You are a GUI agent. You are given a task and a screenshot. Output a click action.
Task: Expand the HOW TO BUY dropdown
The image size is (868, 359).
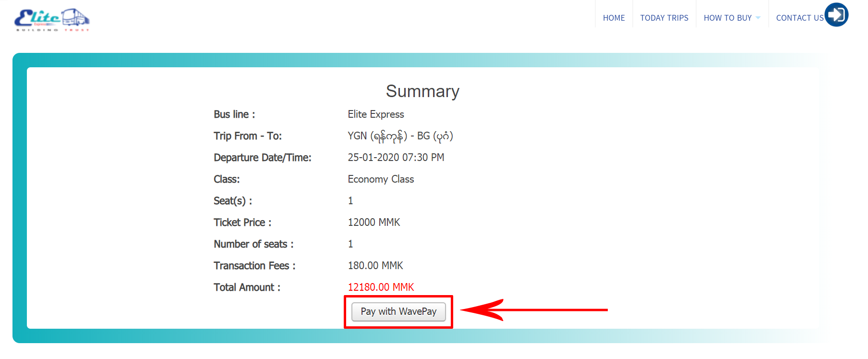(727, 18)
